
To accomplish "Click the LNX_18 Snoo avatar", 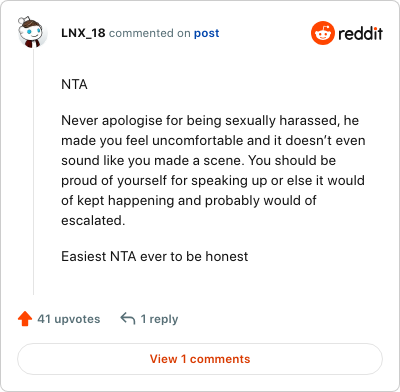I will [x=31, y=32].
